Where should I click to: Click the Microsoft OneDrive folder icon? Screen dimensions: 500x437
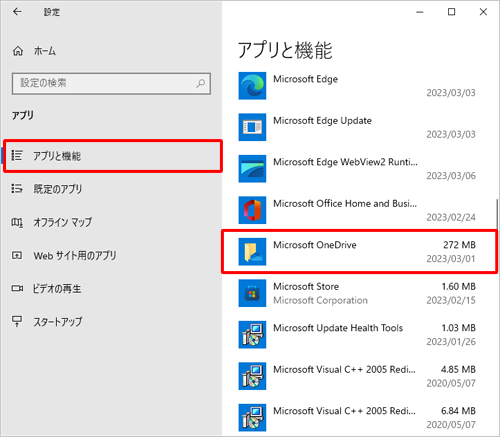(x=252, y=252)
